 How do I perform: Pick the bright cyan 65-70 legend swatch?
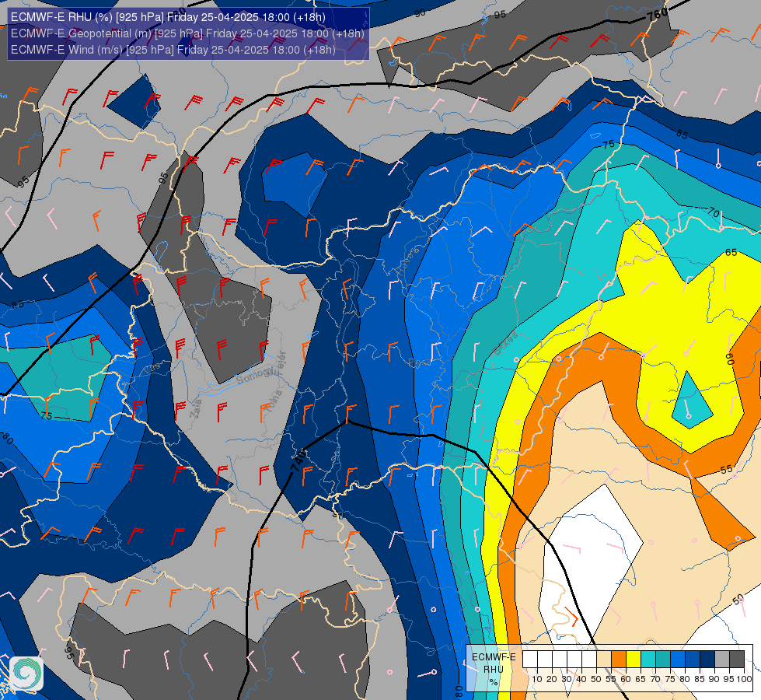click(x=648, y=660)
